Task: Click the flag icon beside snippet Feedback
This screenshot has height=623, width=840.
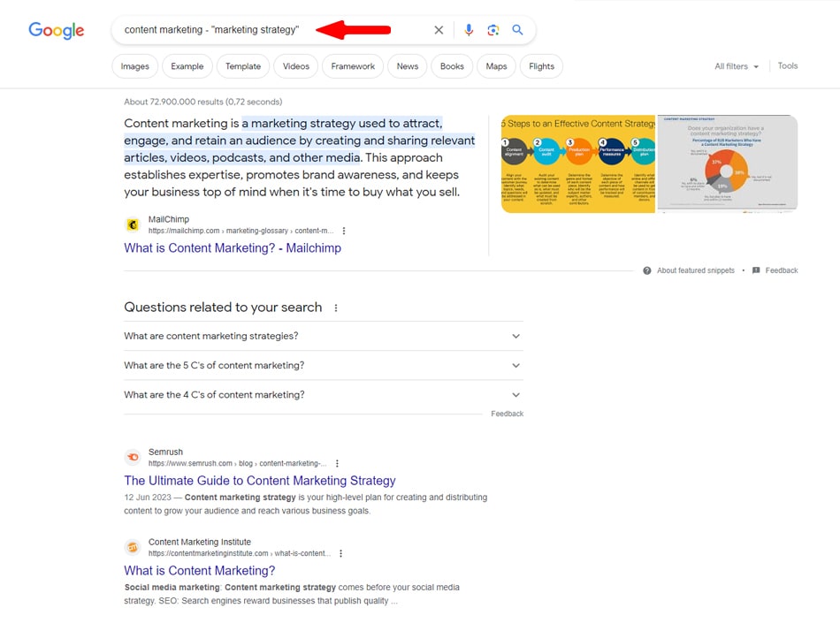Action: coord(756,270)
